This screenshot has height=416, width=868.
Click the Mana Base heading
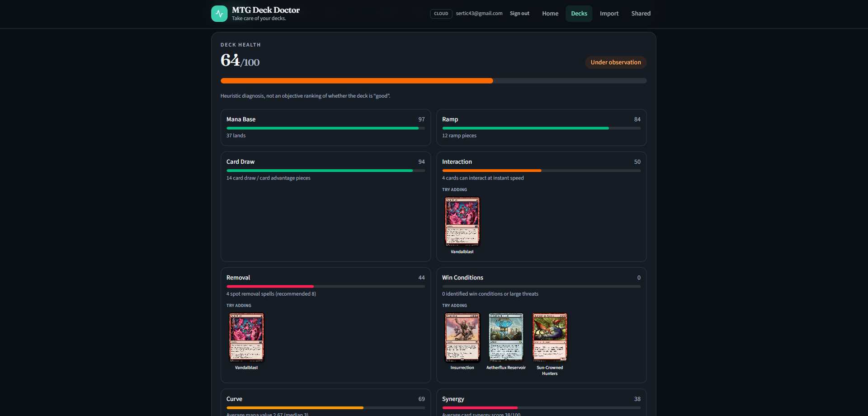(x=241, y=119)
